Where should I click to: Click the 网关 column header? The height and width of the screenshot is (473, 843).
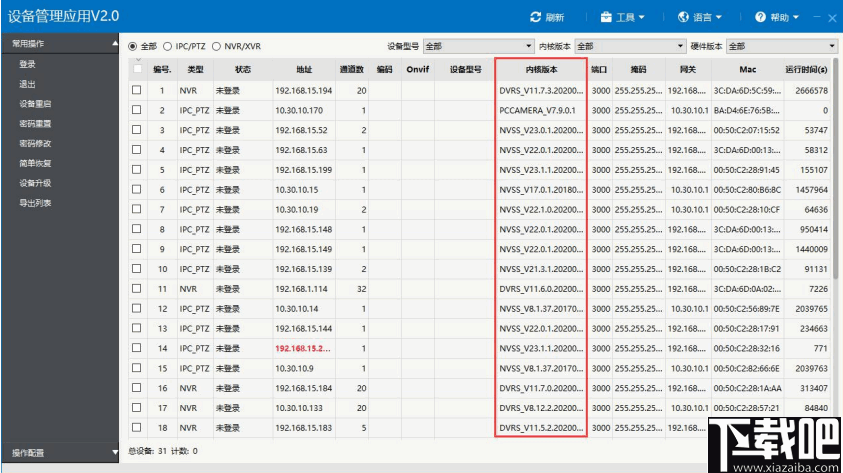coord(688,69)
